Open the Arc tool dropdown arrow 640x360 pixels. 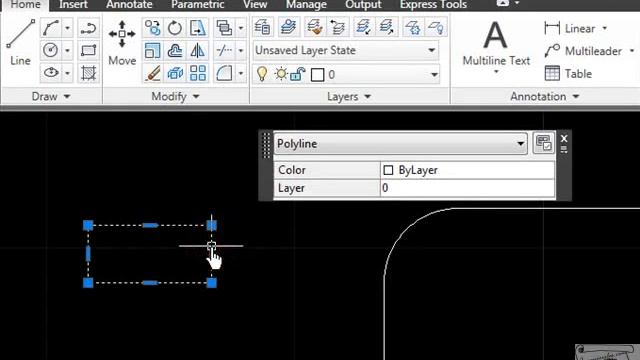(68, 28)
